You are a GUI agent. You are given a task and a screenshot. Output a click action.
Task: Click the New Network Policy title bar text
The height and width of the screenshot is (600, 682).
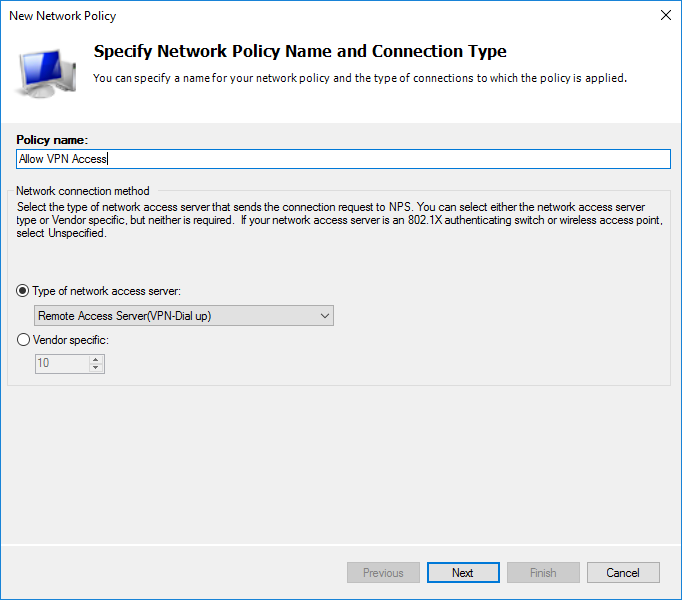coord(63,16)
